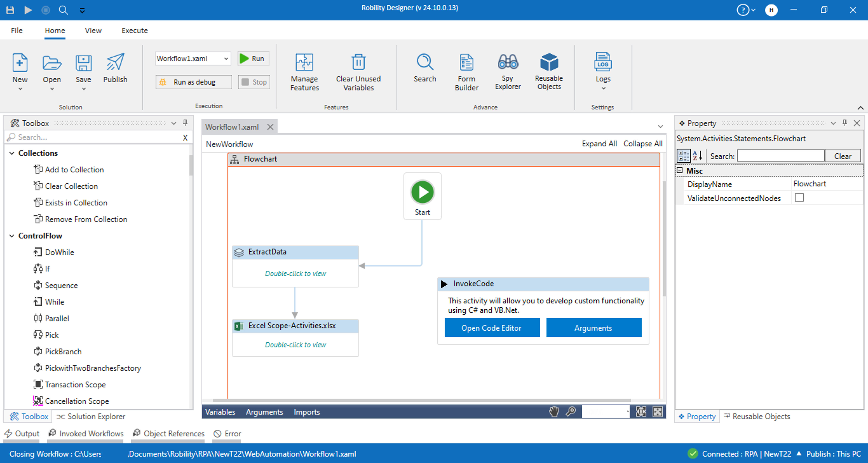Switch property grid to categorized view
Viewport: 868px width, 463px height.
[684, 156]
